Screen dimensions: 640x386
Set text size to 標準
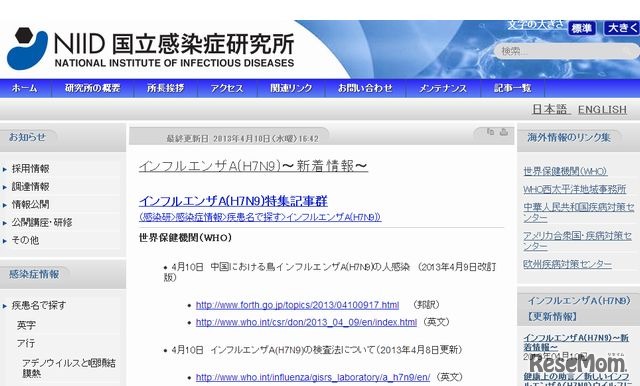click(x=582, y=28)
